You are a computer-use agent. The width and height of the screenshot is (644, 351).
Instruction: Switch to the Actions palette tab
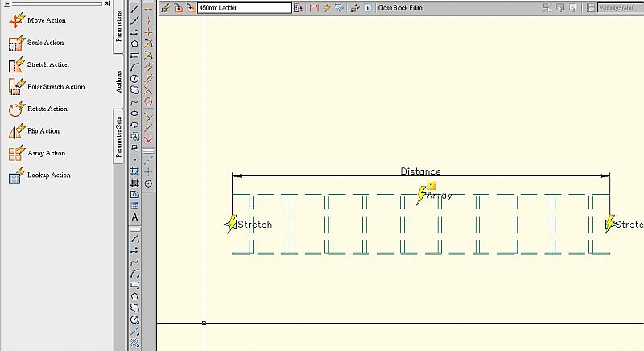(118, 81)
